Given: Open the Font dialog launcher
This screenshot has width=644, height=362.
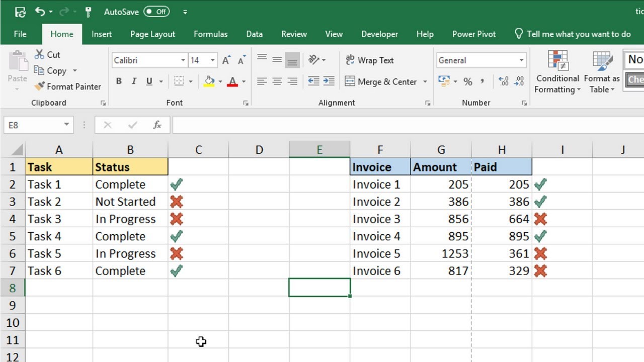Looking at the screenshot, I should [x=246, y=103].
